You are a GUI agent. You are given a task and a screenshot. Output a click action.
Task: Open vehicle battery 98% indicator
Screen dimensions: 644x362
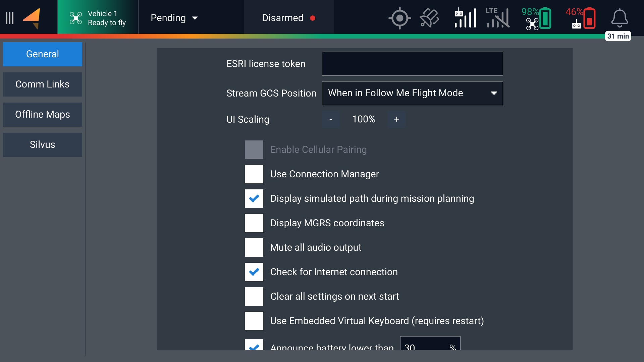point(536,18)
